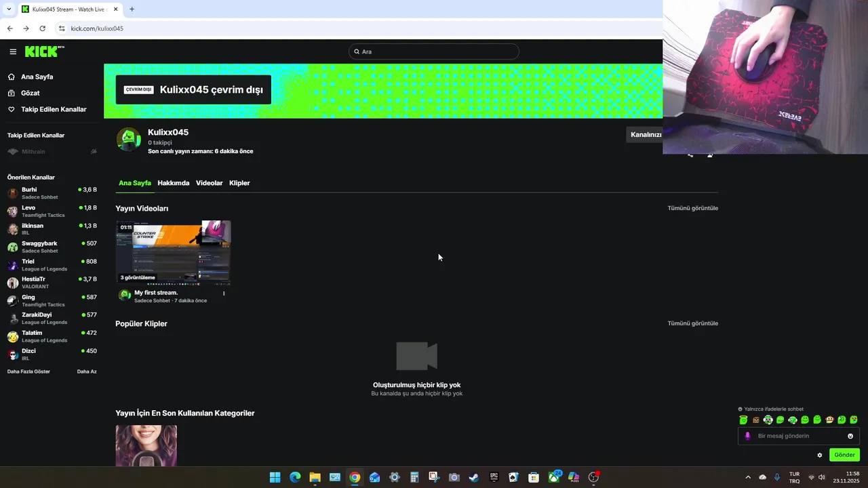Open the ilkinsan recommended channel
Screen dimensions: 868x488
pyautogui.click(x=52, y=229)
